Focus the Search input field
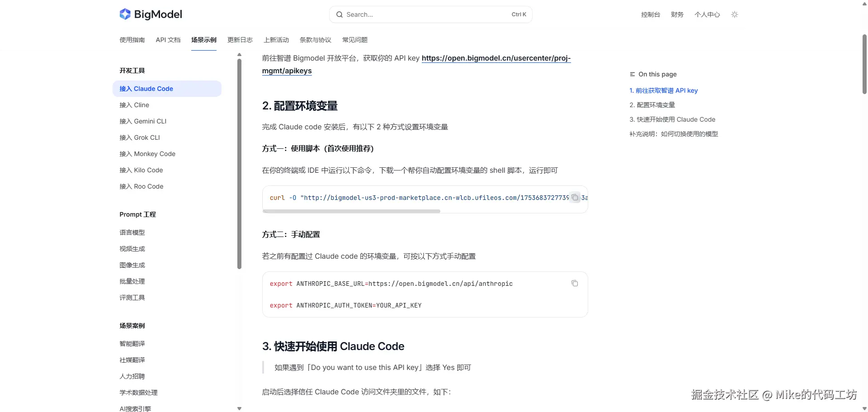The height and width of the screenshot is (412, 868). [x=430, y=14]
